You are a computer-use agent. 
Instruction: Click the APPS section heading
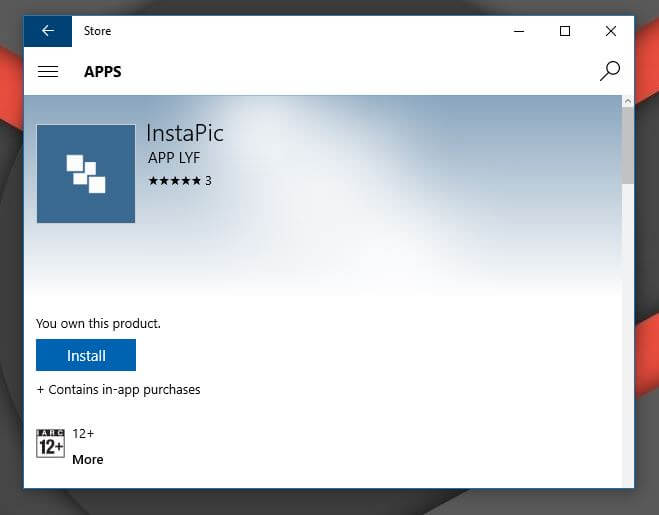tap(103, 72)
